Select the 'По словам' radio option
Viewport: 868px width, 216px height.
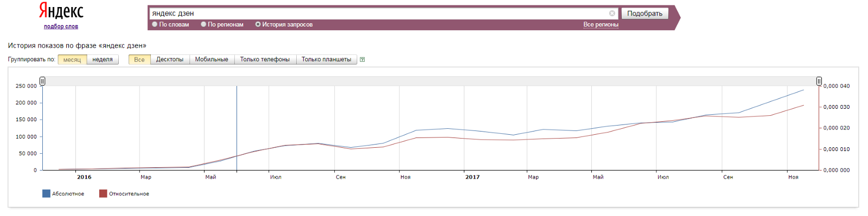point(155,24)
